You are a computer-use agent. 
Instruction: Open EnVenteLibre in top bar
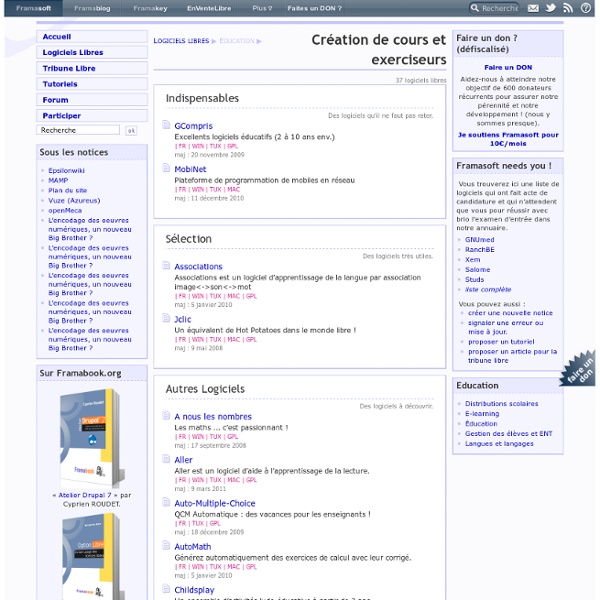(x=209, y=8)
